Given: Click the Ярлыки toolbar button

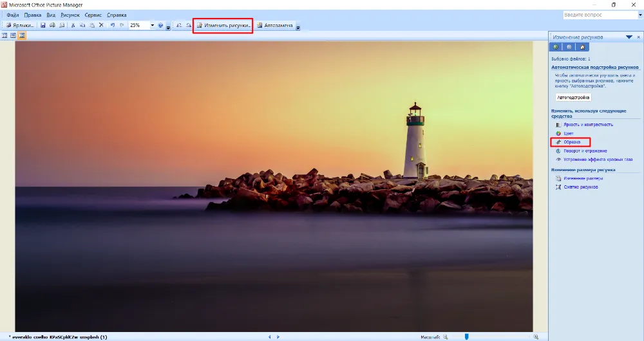Looking at the screenshot, I should point(20,25).
